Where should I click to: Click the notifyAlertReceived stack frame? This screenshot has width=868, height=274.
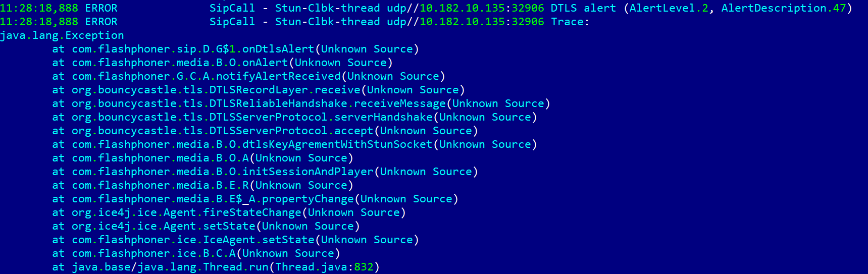click(x=278, y=76)
